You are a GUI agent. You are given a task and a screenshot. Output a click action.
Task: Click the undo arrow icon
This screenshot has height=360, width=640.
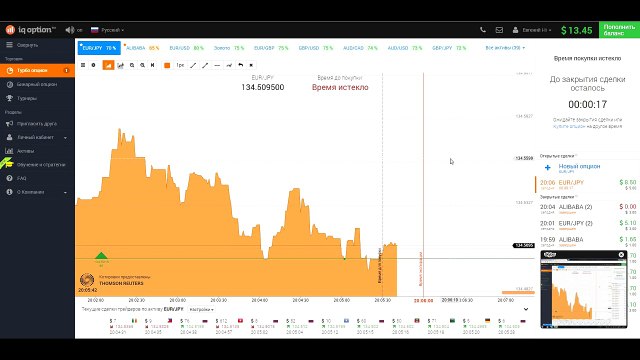[x=241, y=65]
